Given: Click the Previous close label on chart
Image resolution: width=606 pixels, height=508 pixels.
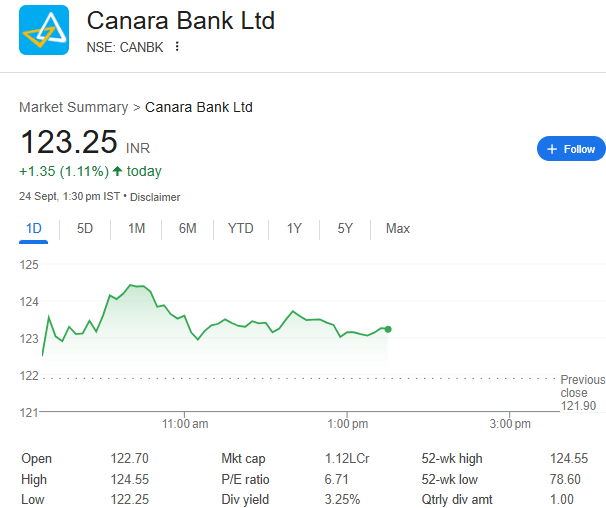Looking at the screenshot, I should click(x=582, y=386).
